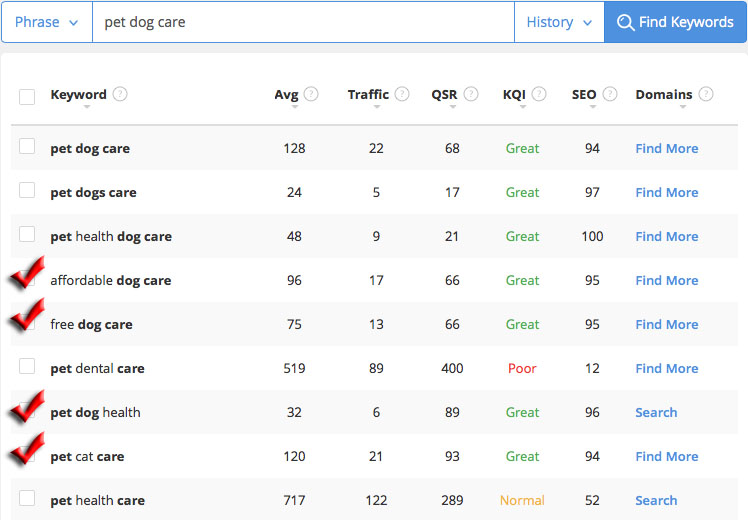Sort by the Traffic column header
Image resolution: width=748 pixels, height=520 pixels.
tap(368, 94)
